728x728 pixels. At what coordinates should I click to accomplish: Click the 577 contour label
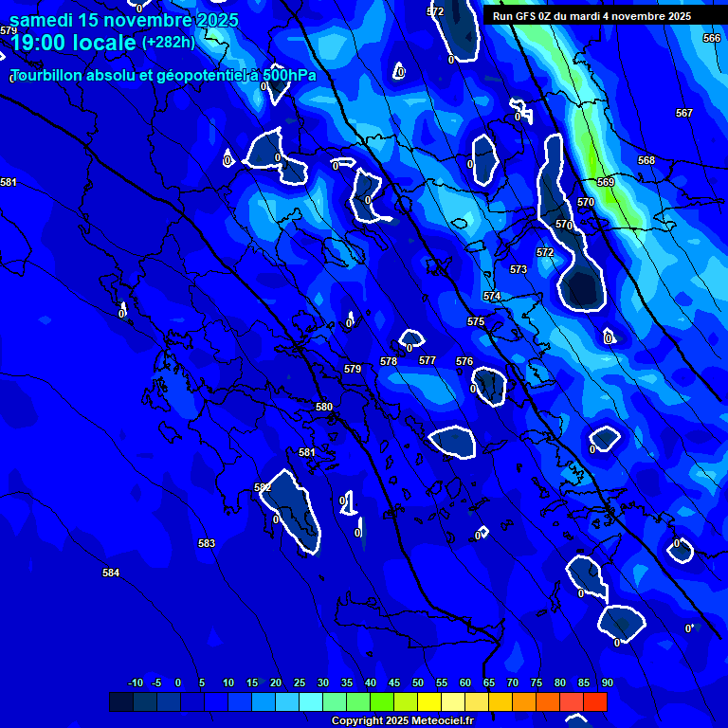point(428,361)
